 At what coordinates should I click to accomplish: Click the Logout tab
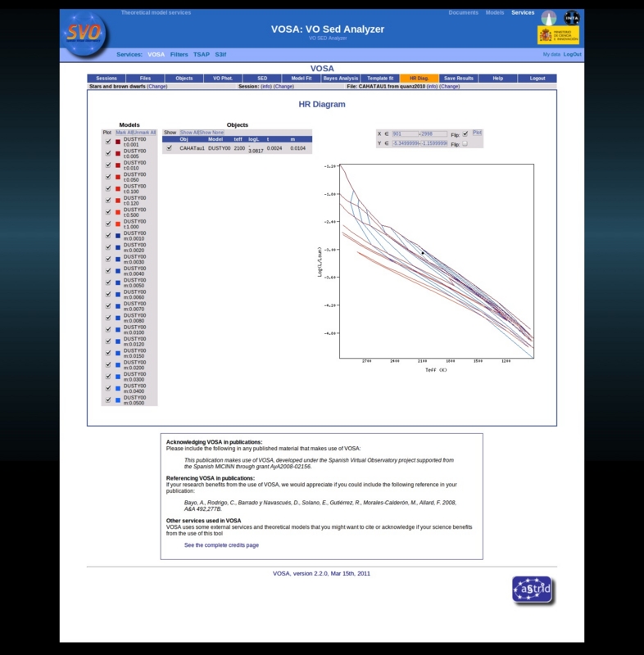point(537,78)
